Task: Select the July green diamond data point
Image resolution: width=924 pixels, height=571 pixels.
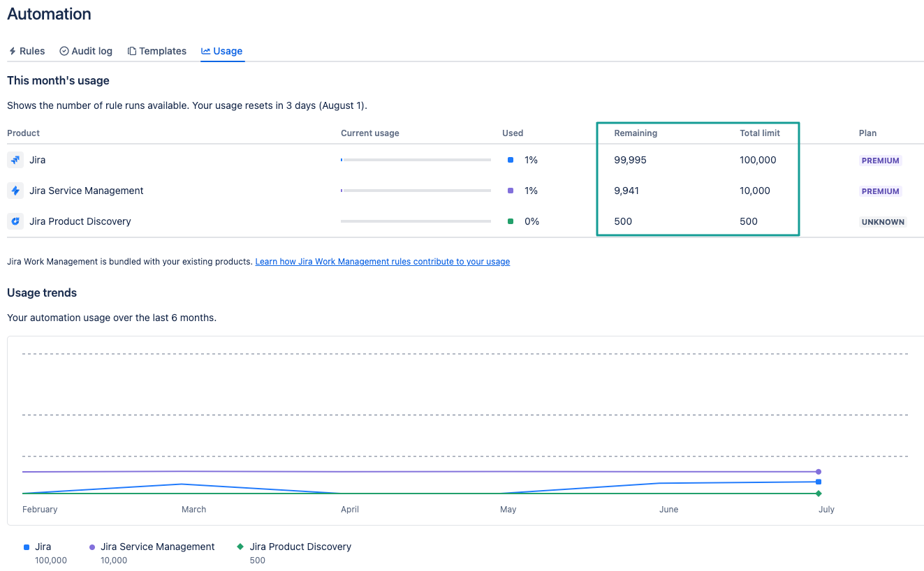Action: tap(818, 494)
